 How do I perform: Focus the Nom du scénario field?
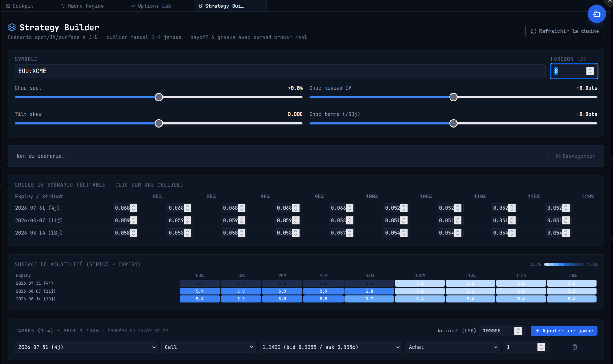[x=281, y=156]
